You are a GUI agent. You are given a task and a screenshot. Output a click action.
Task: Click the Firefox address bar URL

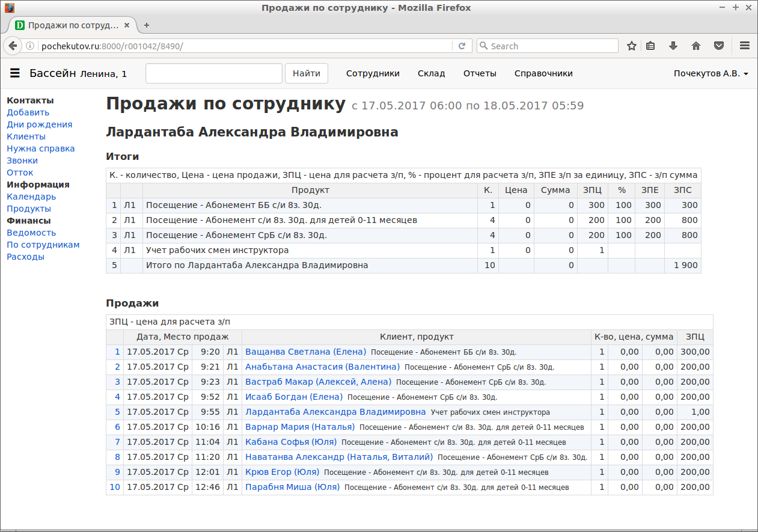click(x=240, y=46)
